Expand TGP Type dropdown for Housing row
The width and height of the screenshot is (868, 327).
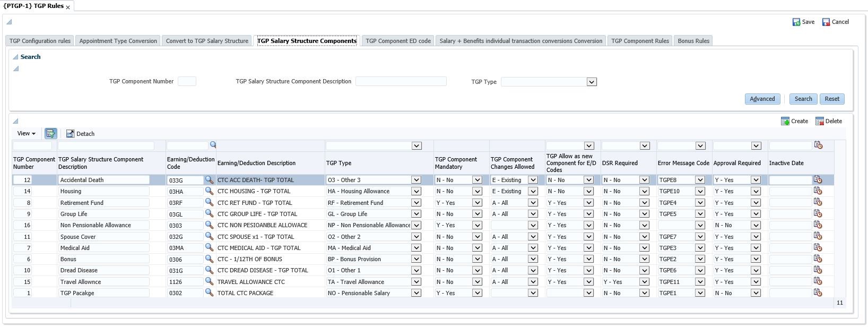click(416, 192)
